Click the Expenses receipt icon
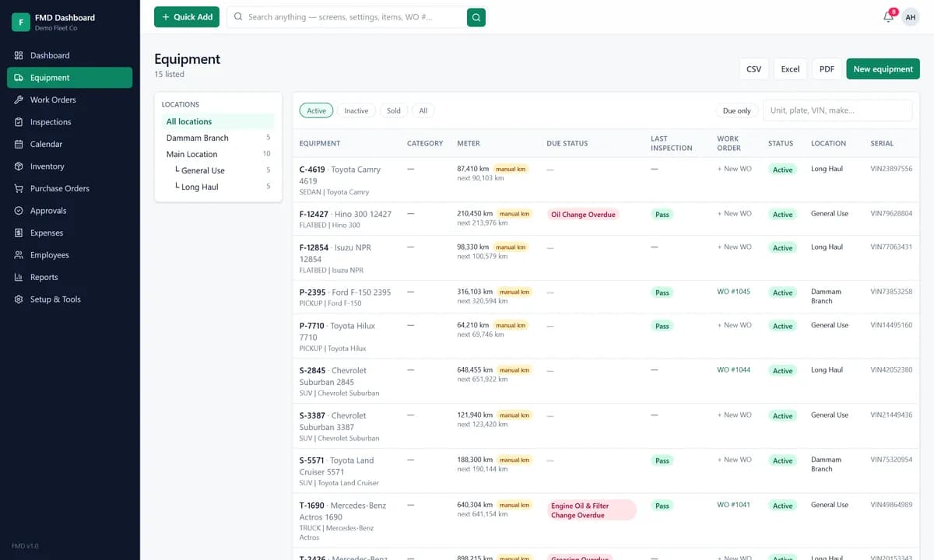 tap(19, 233)
